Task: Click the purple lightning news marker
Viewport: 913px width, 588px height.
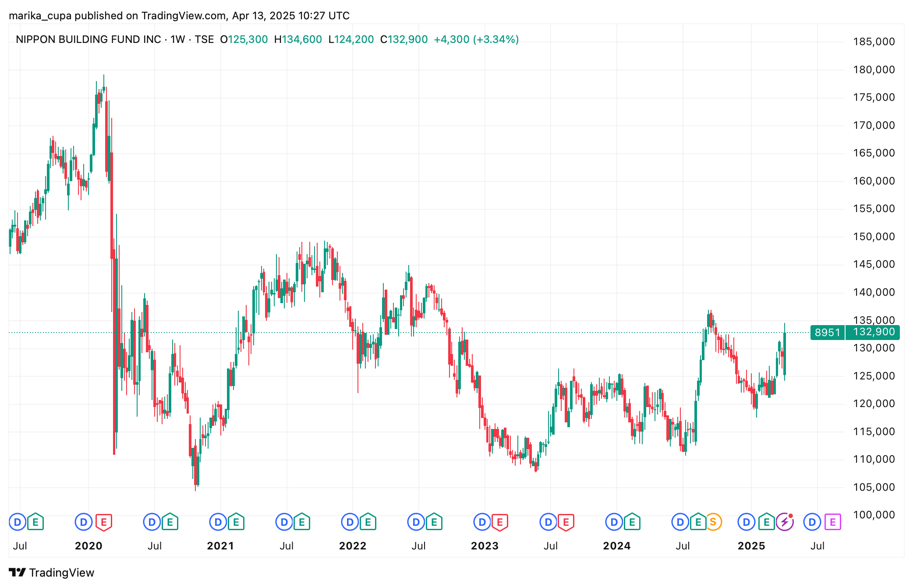Action: [x=785, y=522]
